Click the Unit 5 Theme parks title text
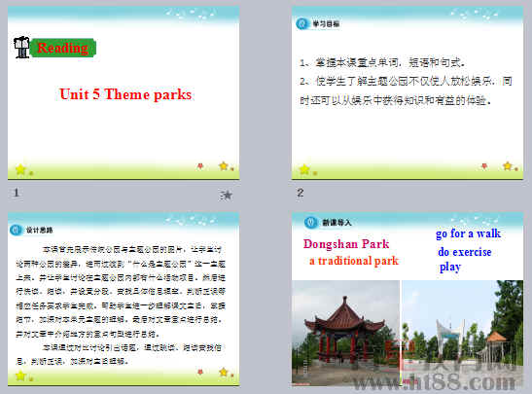The image size is (532, 394). point(125,94)
